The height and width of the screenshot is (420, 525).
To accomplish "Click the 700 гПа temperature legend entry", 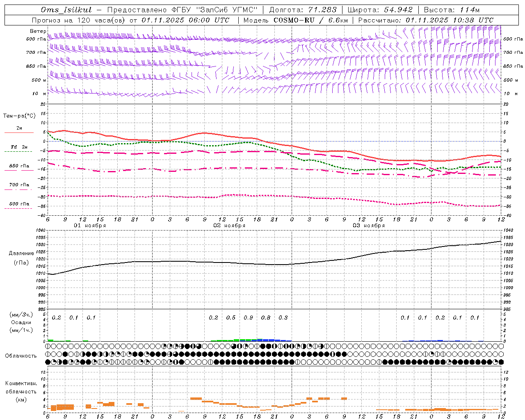I will (19, 185).
